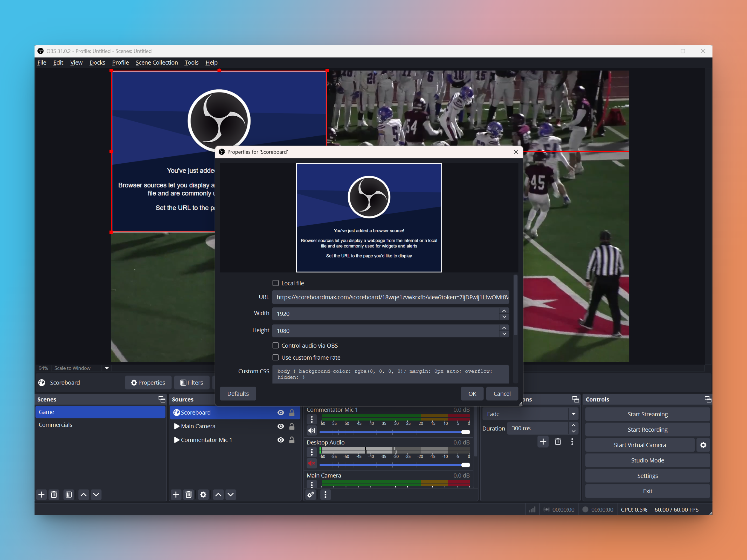Open the File menu
This screenshot has width=747, height=560.
[42, 62]
